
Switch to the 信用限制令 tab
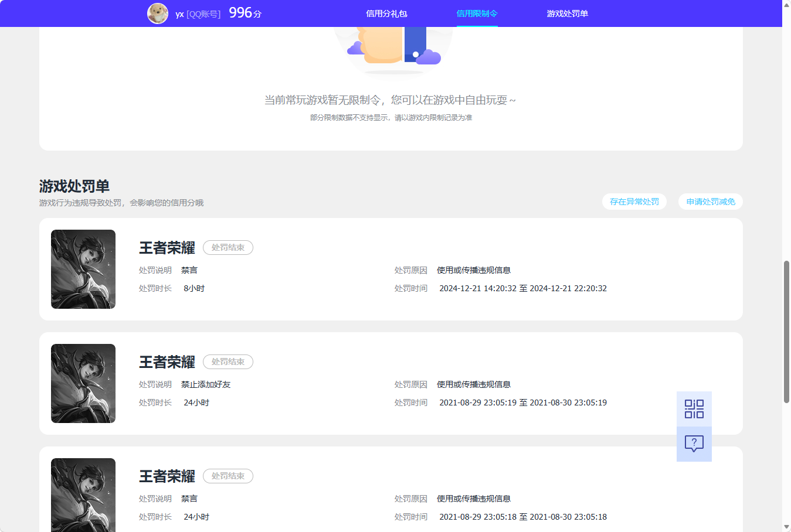[x=477, y=13]
